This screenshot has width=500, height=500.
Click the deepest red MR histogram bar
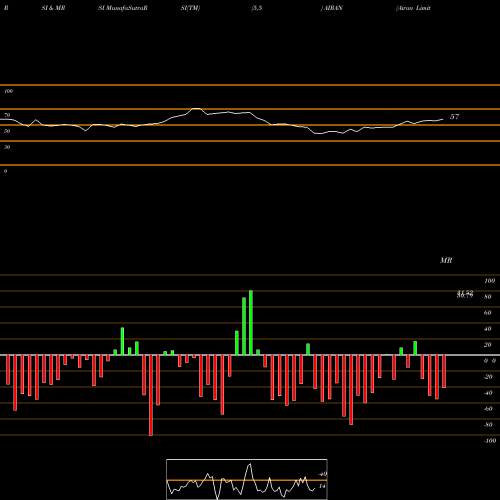pos(151,395)
